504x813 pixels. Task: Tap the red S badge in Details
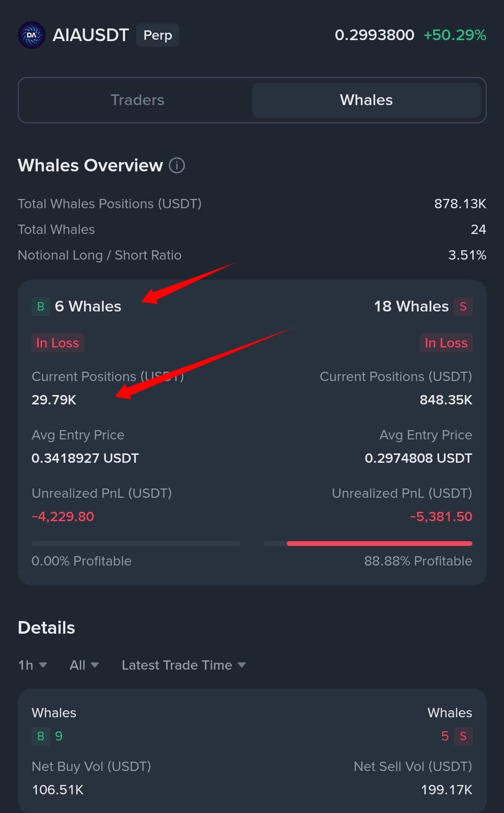point(463,736)
